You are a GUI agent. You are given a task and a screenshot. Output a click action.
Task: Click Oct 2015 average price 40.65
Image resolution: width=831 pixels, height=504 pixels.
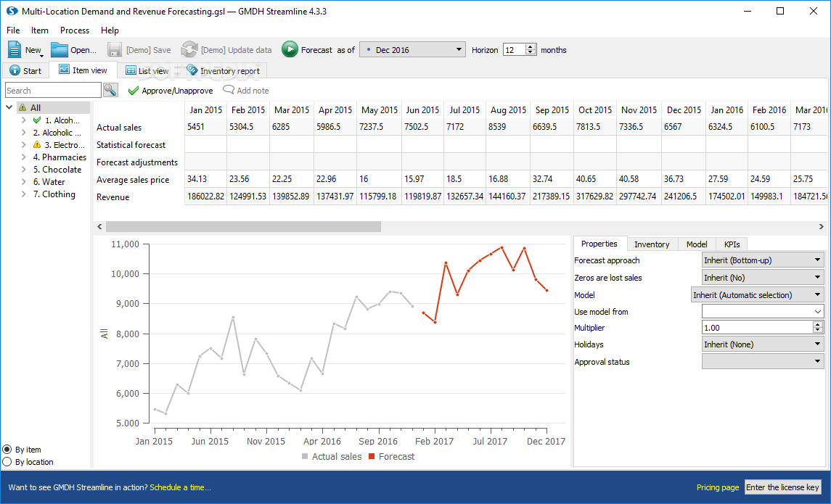[x=595, y=179]
